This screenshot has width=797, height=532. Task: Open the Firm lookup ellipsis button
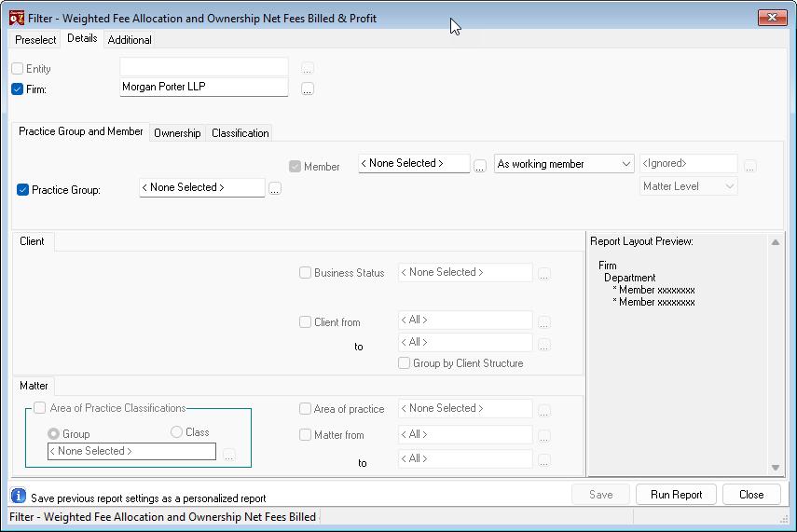(307, 89)
